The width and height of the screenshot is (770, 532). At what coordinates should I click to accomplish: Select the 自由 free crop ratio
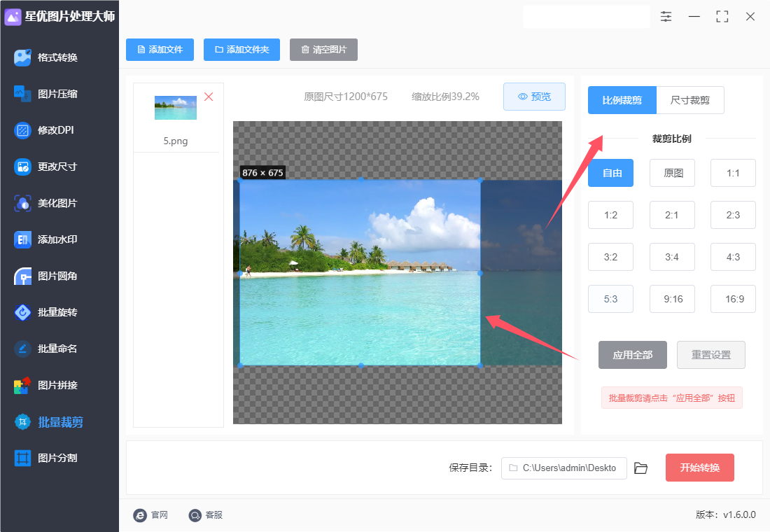[611, 173]
